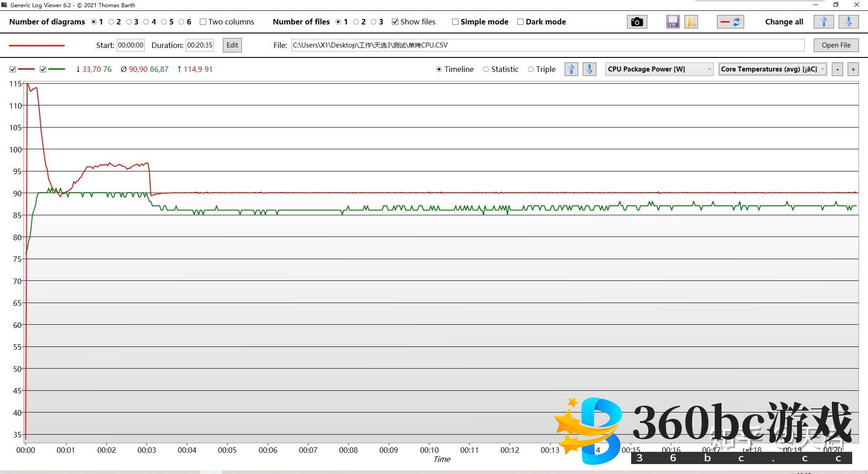This screenshot has height=474, width=868.
Task: Click the Change all down arrow
Action: point(849,22)
